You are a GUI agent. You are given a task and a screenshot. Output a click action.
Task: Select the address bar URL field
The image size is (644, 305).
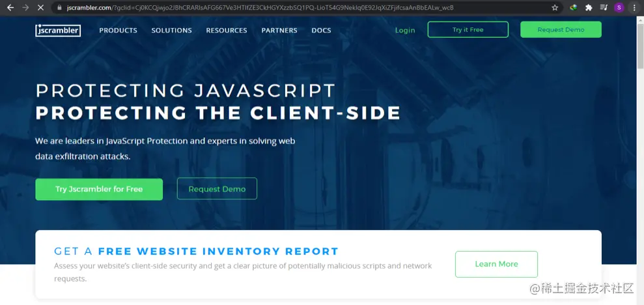pos(306,7)
